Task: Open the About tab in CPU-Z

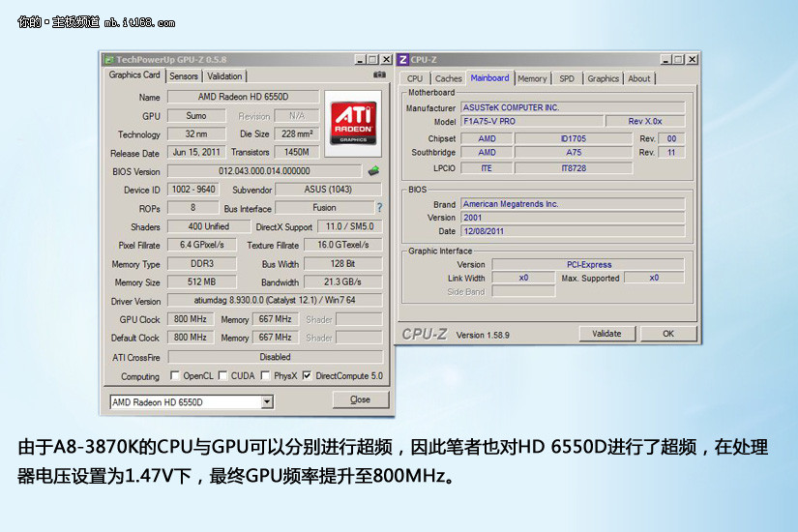Action: pos(639,78)
